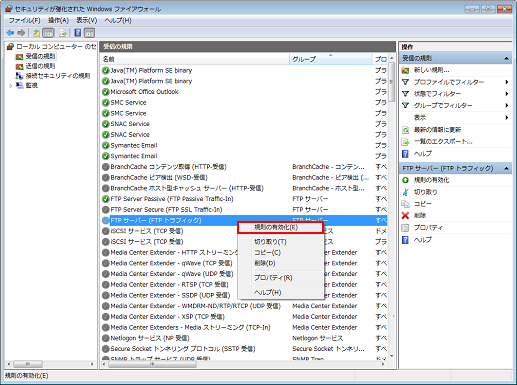Toggle the Show/Hide action pane toolbar icon
Viewport: 517px width, 385px height.
point(89,33)
